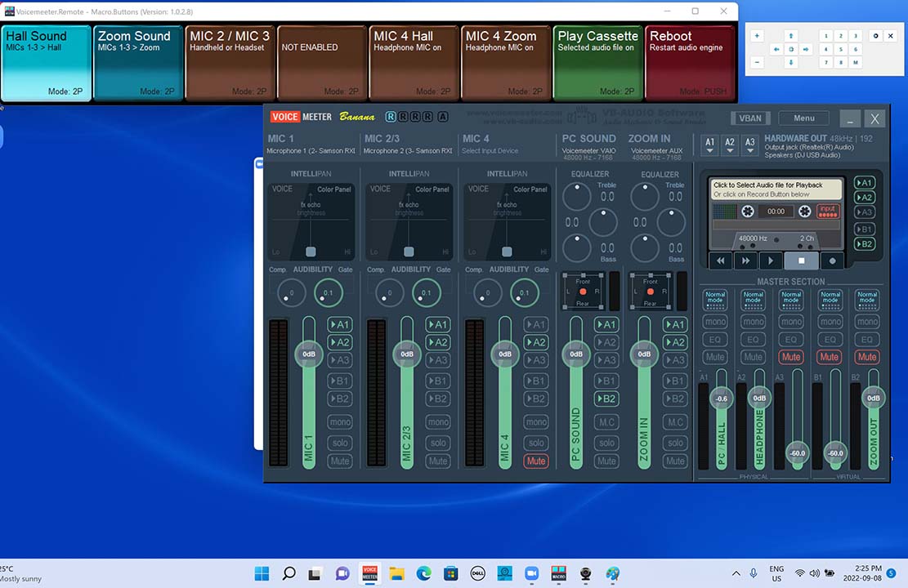Toggle A1 routing on the MIC 1 strip
Viewport: 908px width, 588px height.
pyautogui.click(x=340, y=325)
